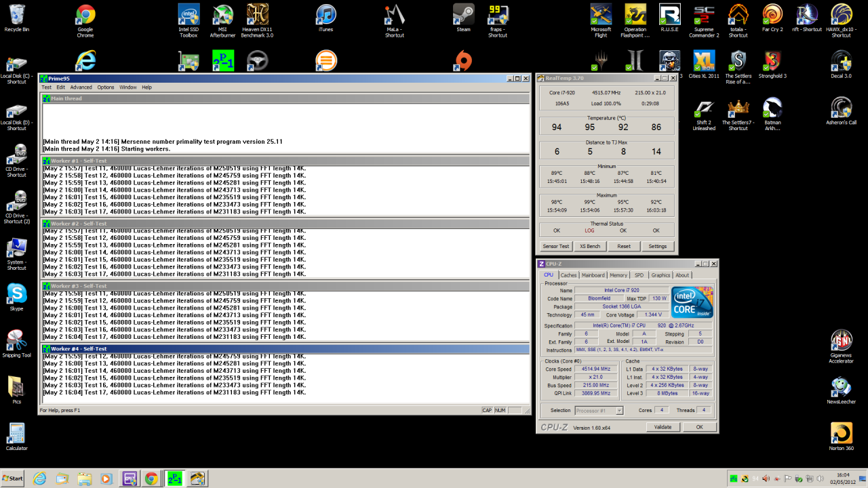Switch to the Memory tab in CPU-Z
The width and height of the screenshot is (868, 488).
pyautogui.click(x=618, y=275)
